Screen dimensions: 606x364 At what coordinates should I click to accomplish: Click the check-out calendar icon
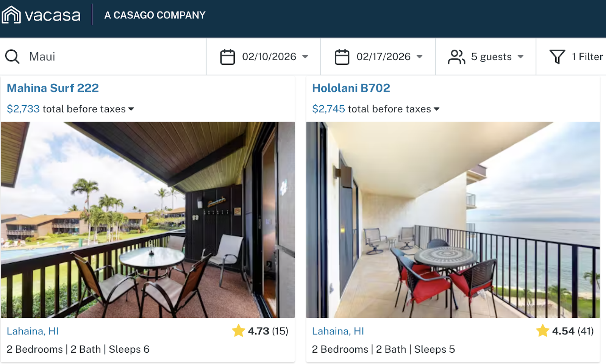click(x=342, y=57)
